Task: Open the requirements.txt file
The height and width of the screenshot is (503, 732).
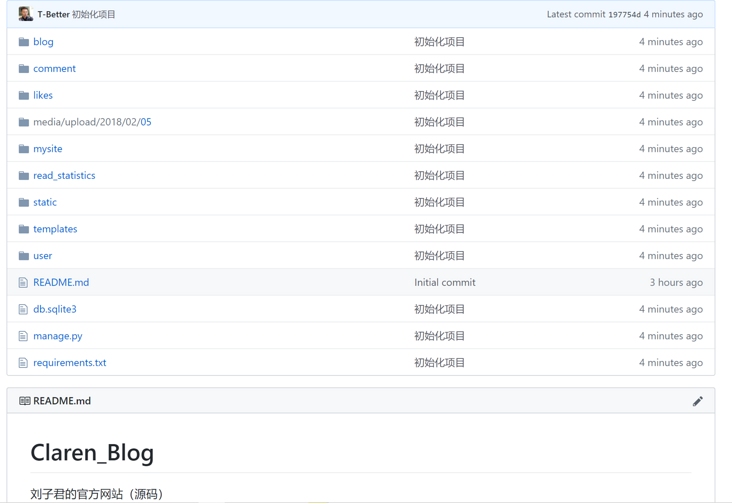Action: coord(70,363)
